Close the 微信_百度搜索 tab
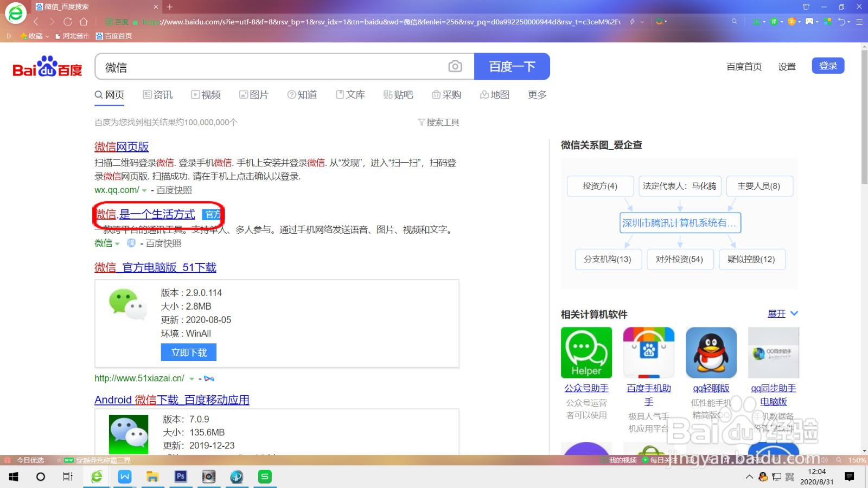The image size is (868, 488). coord(156,7)
